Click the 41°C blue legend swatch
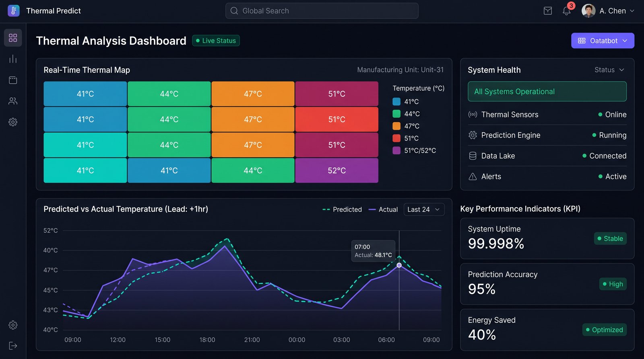This screenshot has height=359, width=644. (x=396, y=102)
